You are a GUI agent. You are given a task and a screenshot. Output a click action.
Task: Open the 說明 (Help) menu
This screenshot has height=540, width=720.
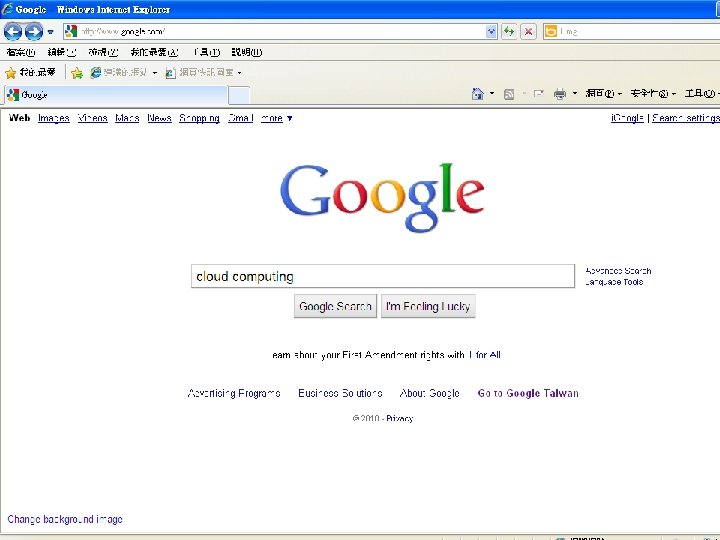tap(247, 52)
